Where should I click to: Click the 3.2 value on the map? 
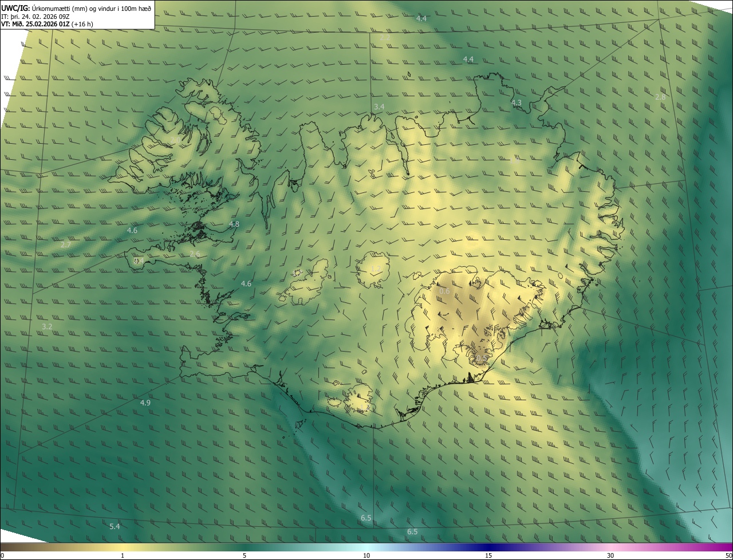[x=47, y=327]
